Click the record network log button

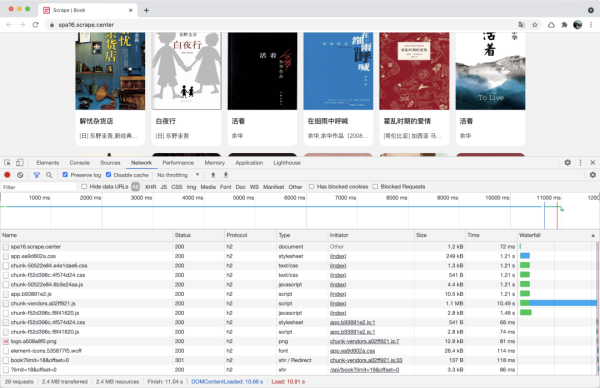[7, 175]
